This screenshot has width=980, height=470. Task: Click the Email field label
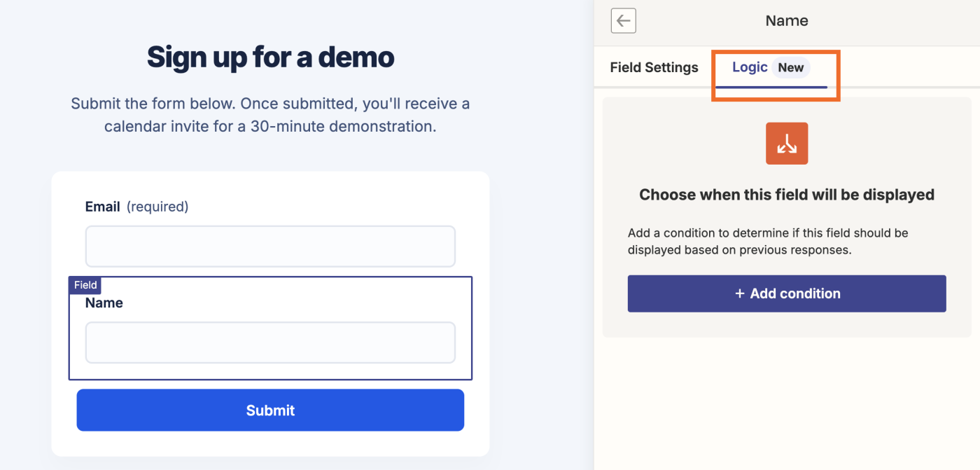point(103,207)
